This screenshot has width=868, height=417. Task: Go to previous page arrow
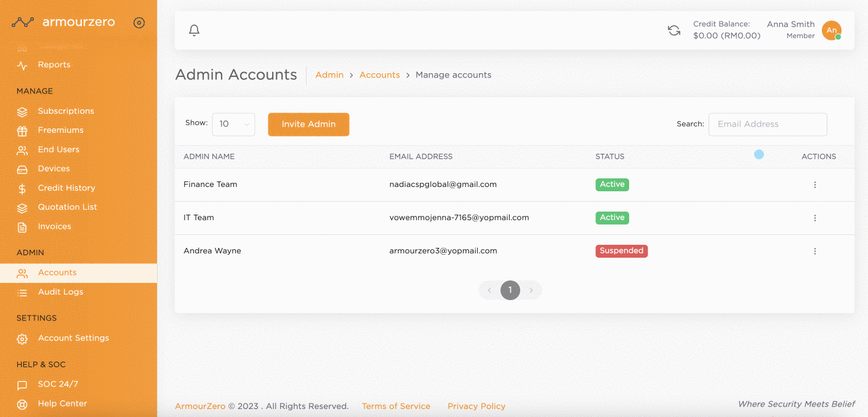click(489, 290)
